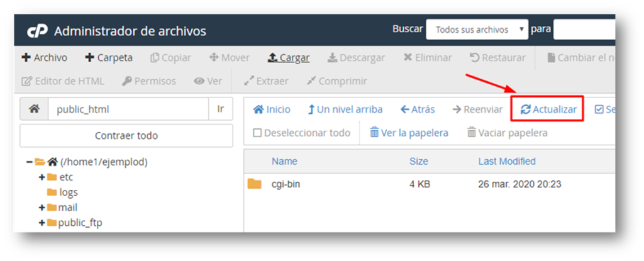The height and width of the screenshot is (261, 644).
Task: Go to Inicio home location
Action: click(272, 109)
